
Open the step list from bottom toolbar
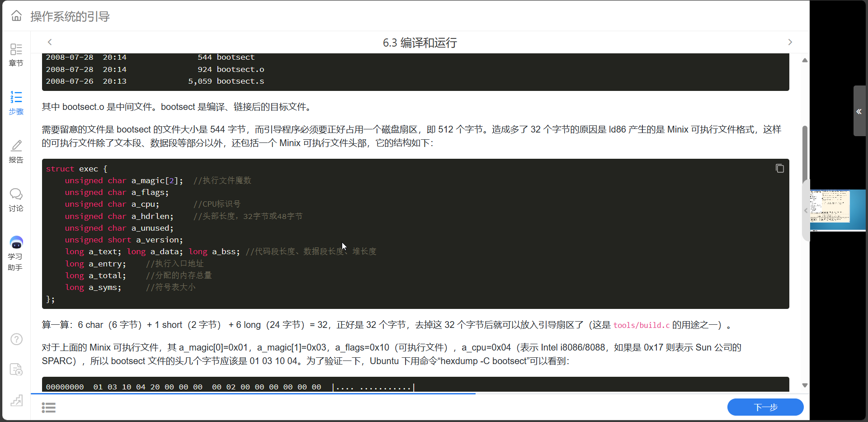(x=49, y=407)
